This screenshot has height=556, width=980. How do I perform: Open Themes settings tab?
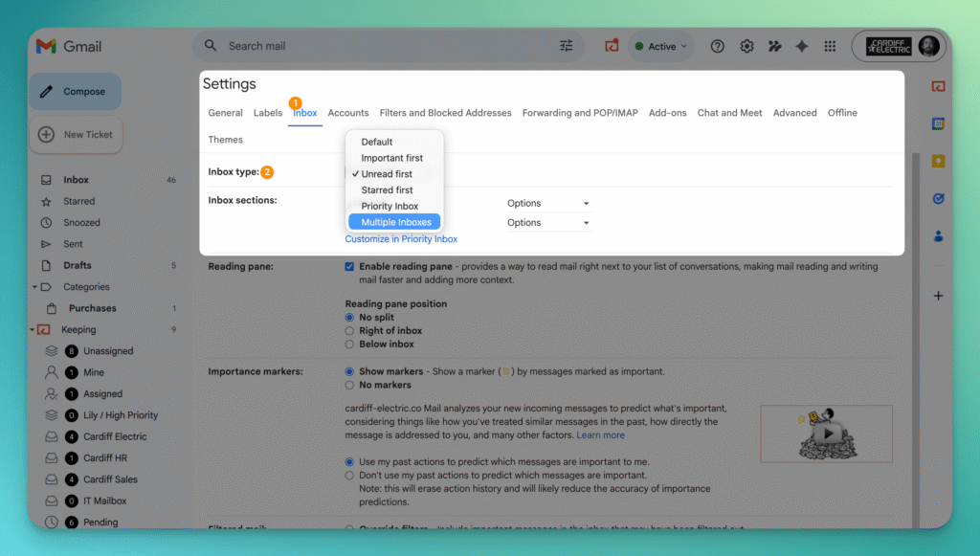tap(225, 140)
